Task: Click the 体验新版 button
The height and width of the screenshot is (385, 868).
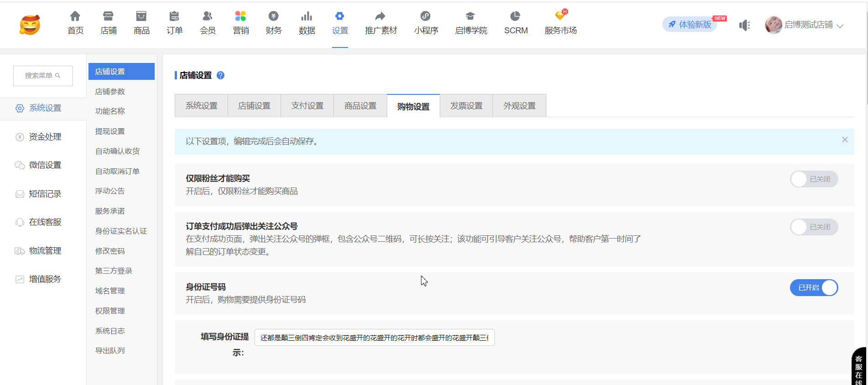Action: point(690,25)
